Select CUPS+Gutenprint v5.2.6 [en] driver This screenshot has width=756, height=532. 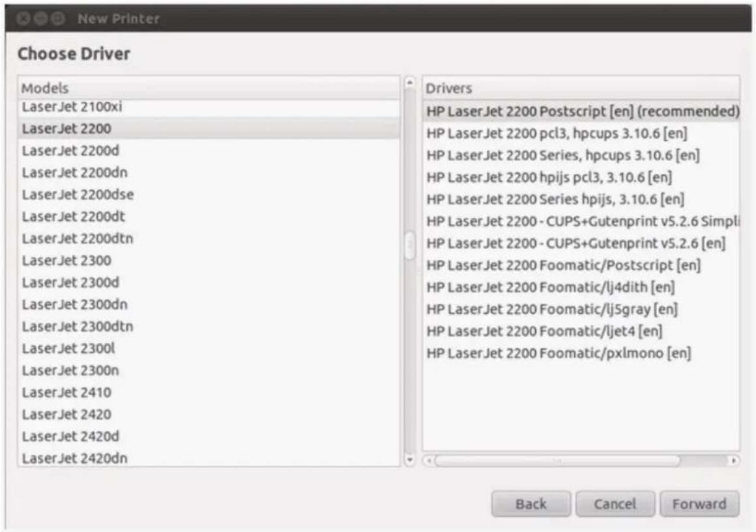581,244
